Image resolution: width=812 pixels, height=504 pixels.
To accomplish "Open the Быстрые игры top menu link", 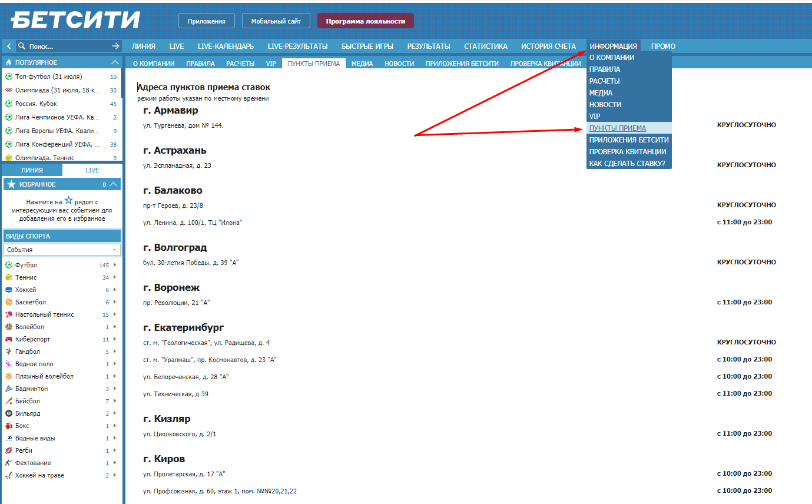I will 367,46.
